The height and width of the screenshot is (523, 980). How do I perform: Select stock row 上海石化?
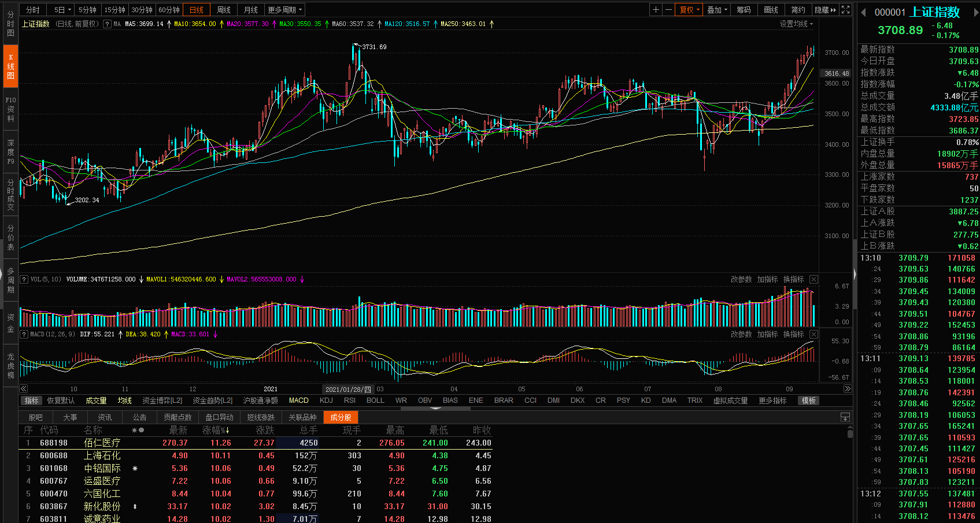[256, 455]
